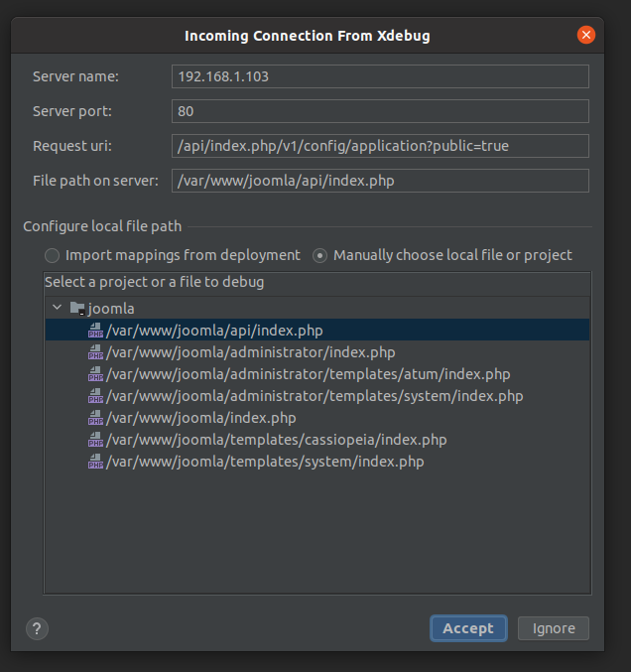Click PHP icon beside api/index.php
Viewport: 631px width, 672px height.
(96, 331)
